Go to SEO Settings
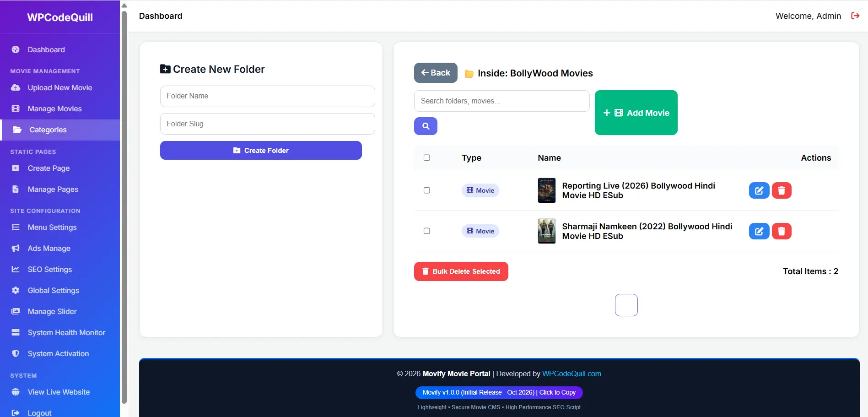Screen dimensions: 868x417 pos(60,269)
